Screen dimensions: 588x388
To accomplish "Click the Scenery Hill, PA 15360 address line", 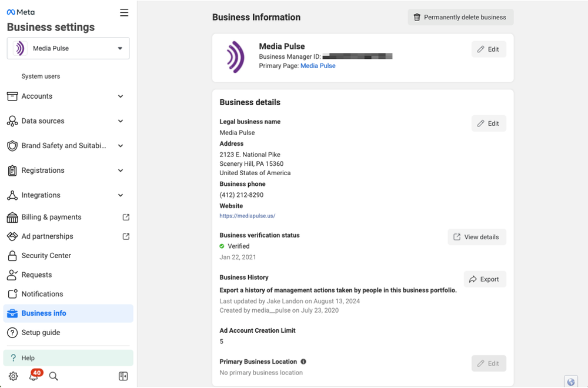I will click(x=251, y=164).
